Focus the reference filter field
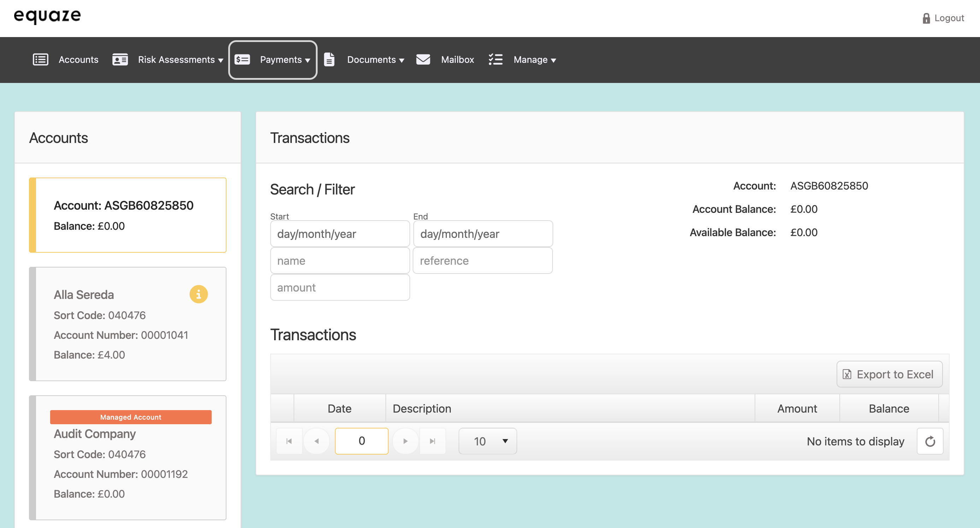 click(482, 261)
